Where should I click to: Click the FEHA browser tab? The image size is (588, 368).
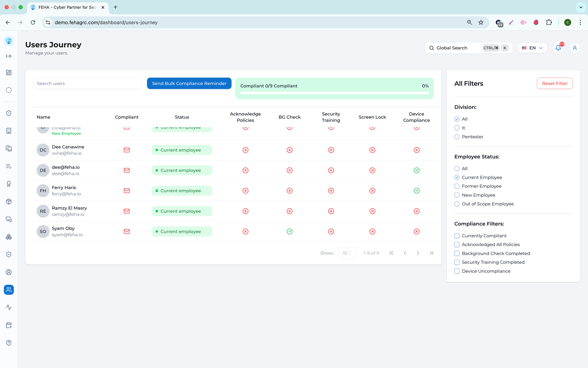point(68,7)
